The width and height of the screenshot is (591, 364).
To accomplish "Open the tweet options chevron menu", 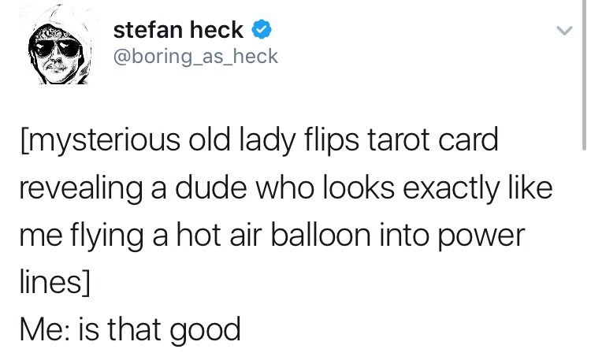I will coord(564,31).
